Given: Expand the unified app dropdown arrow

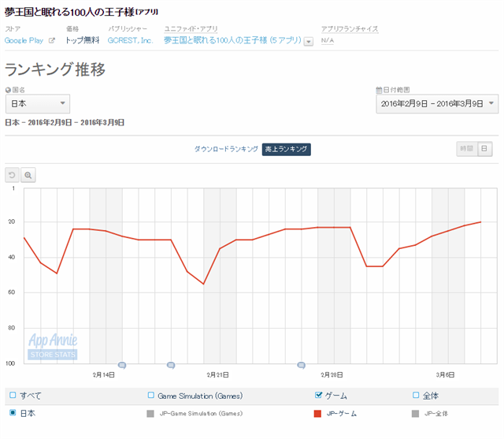Looking at the screenshot, I should [x=308, y=42].
